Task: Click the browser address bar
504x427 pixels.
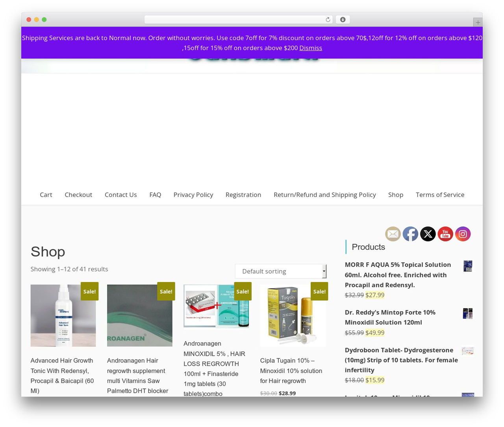Action: (238, 20)
